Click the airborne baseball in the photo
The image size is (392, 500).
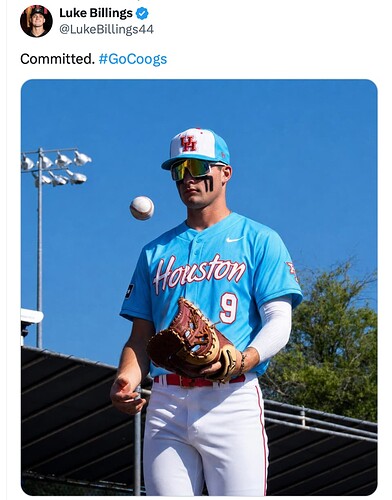click(142, 208)
